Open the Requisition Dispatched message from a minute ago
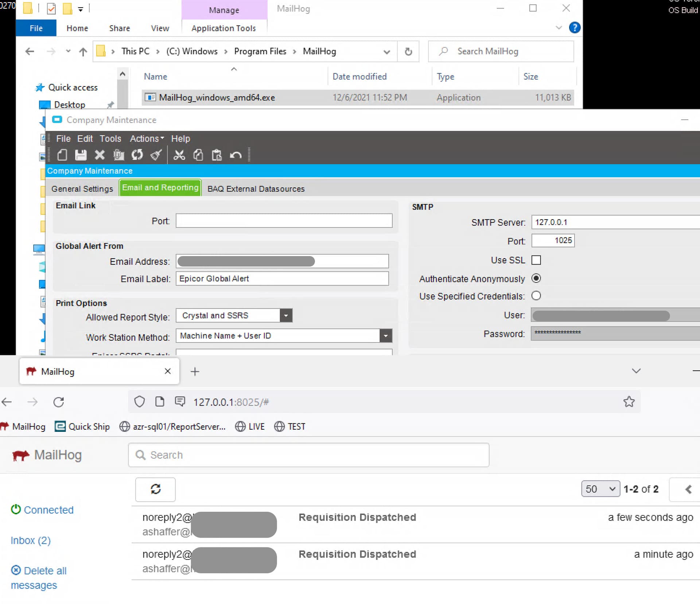This screenshot has height=604, width=700. [416, 561]
